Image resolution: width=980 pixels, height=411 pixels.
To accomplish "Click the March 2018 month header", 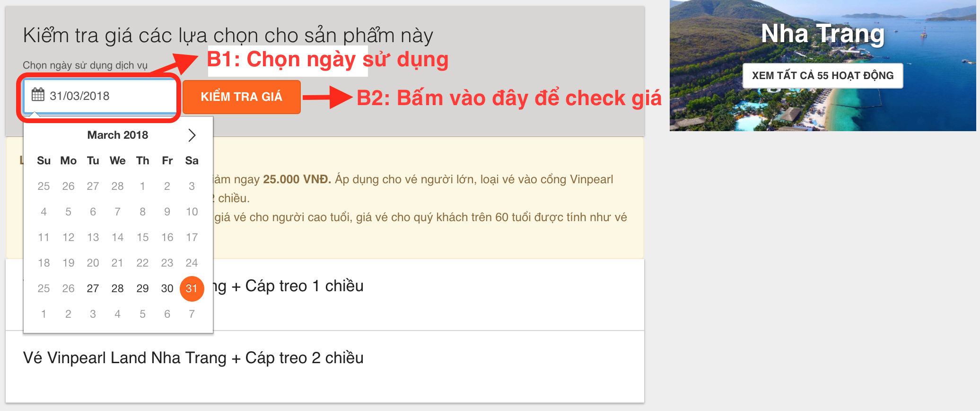I will pyautogui.click(x=118, y=135).
